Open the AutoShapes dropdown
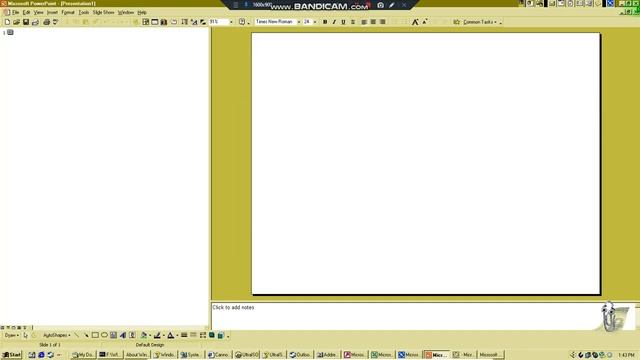The image size is (640, 360). coord(56,336)
